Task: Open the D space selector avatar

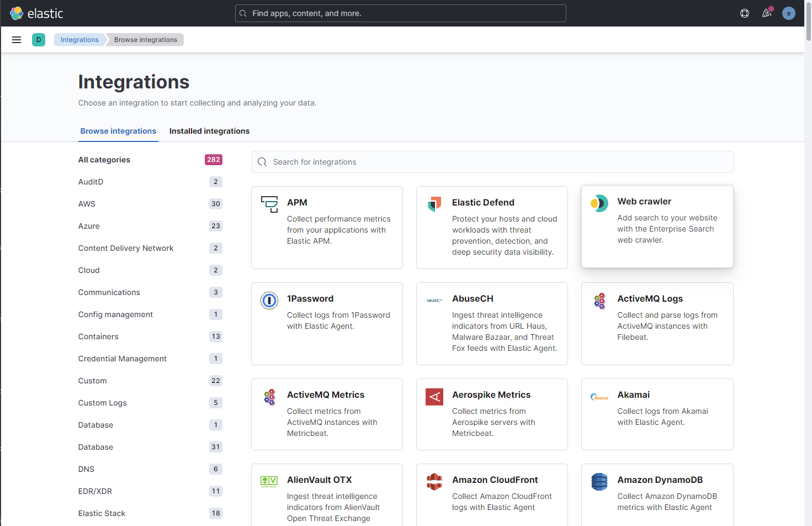Action: coord(39,40)
